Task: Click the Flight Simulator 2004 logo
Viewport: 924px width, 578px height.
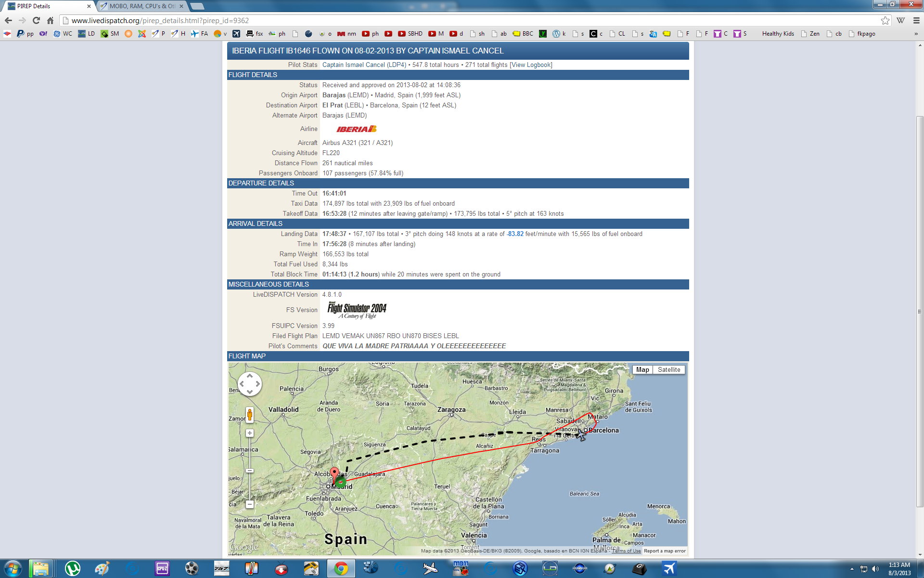Action: pos(357,310)
